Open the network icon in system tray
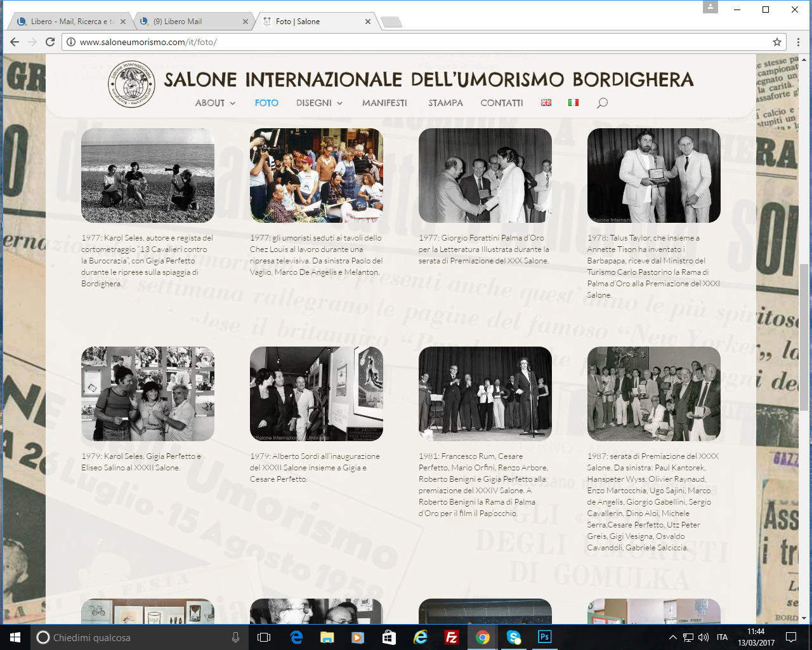Screen dimensions: 812x650 (x=688, y=637)
